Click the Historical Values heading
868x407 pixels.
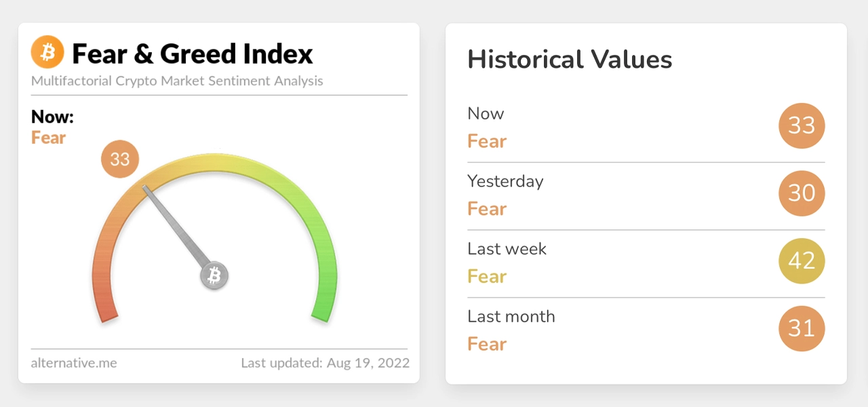pos(570,60)
